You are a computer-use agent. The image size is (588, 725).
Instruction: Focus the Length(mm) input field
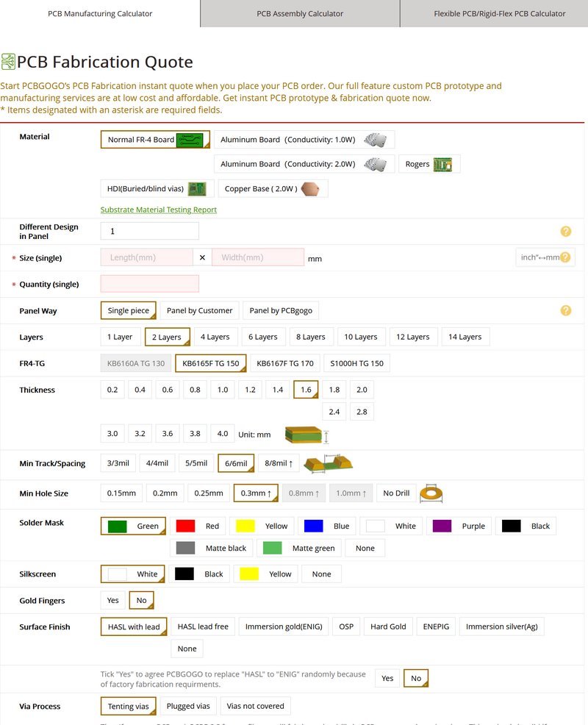[146, 257]
